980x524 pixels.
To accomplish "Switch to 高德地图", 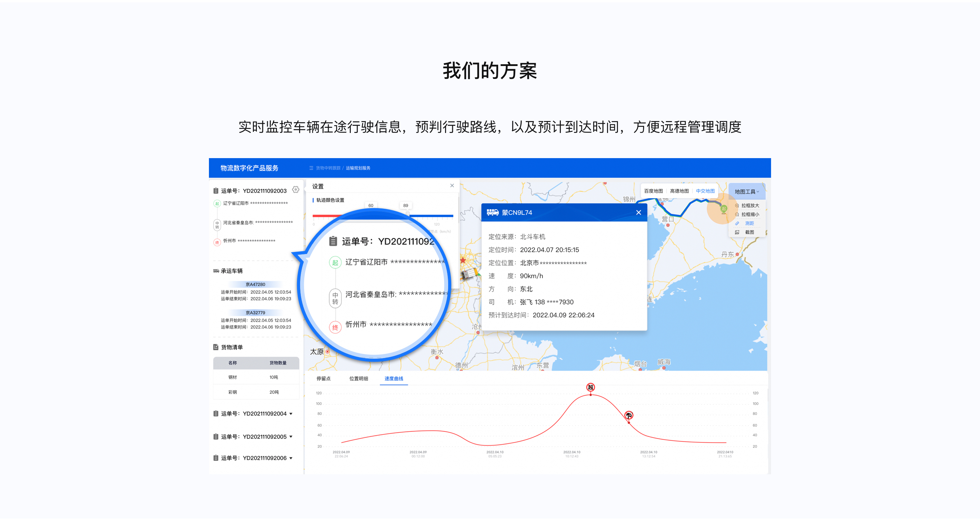I will 679,191.
